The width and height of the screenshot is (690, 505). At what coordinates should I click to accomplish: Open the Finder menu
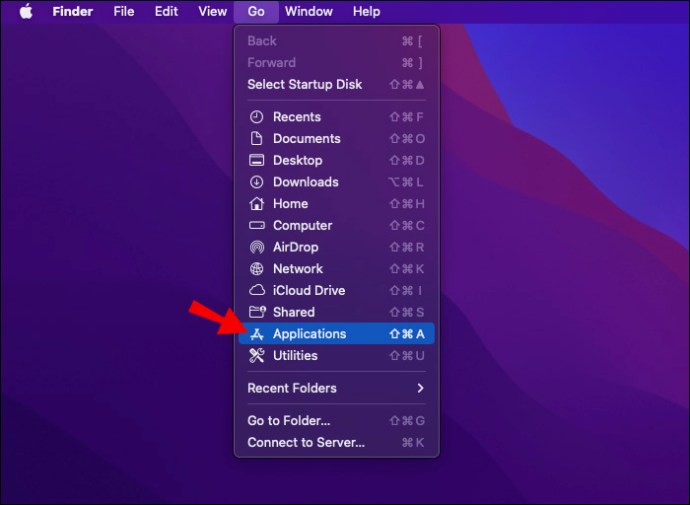(x=73, y=11)
